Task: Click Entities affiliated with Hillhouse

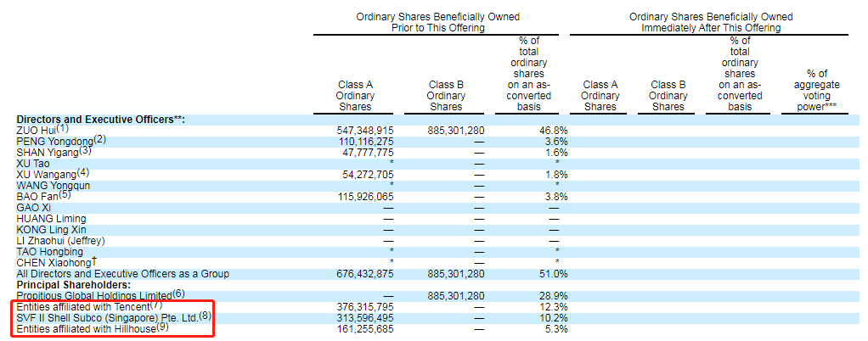Action: click(x=93, y=329)
